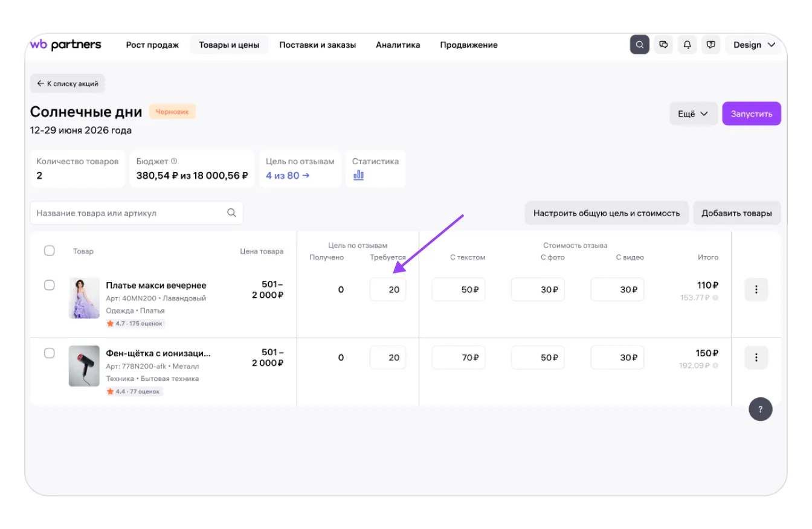
Task: Open the Рост продаж menu
Action: coord(152,45)
